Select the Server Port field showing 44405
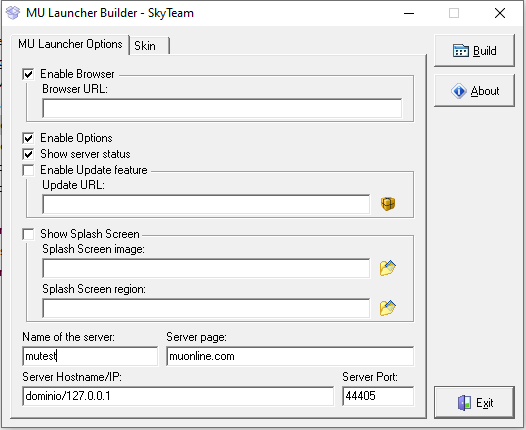The image size is (526, 430). point(378,396)
